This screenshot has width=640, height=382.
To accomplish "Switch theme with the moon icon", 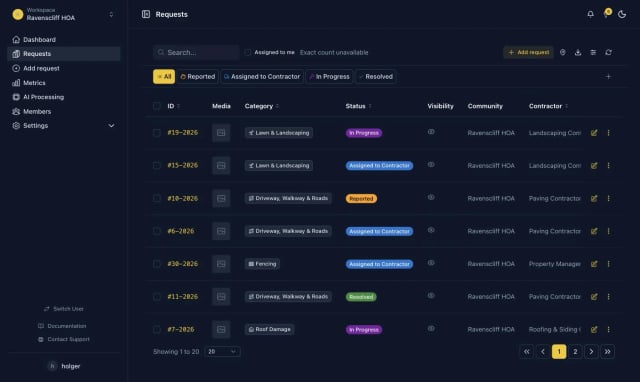I will click(622, 14).
